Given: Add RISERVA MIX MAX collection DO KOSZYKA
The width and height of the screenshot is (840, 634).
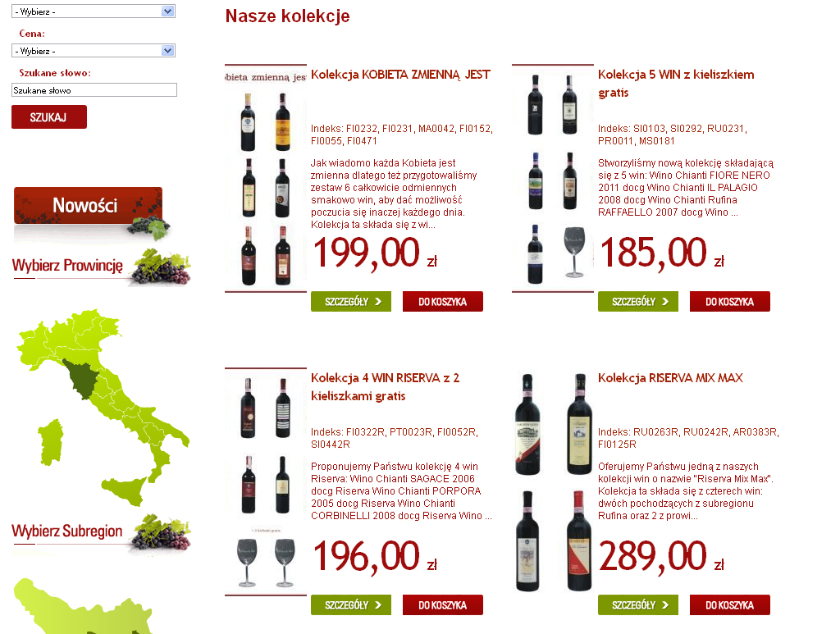Looking at the screenshot, I should (730, 605).
